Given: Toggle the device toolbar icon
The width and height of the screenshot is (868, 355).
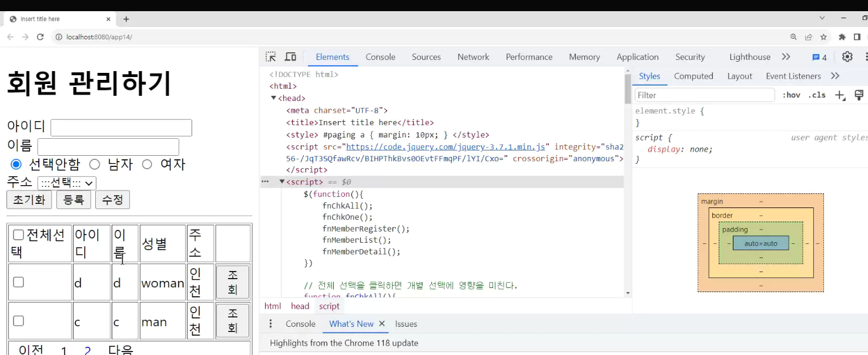Looking at the screenshot, I should click(x=290, y=57).
